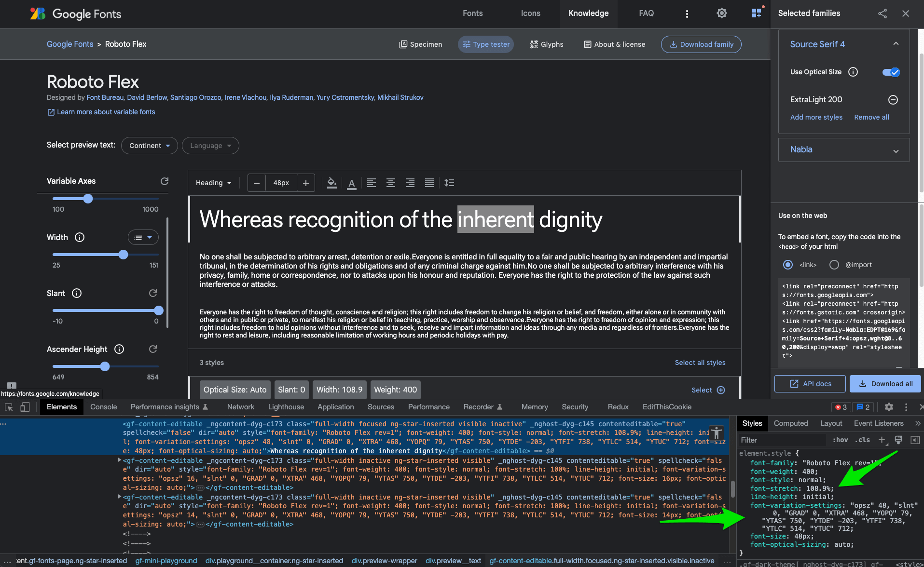Switch to DevTools Console tab
This screenshot has height=567, width=924.
103,407
